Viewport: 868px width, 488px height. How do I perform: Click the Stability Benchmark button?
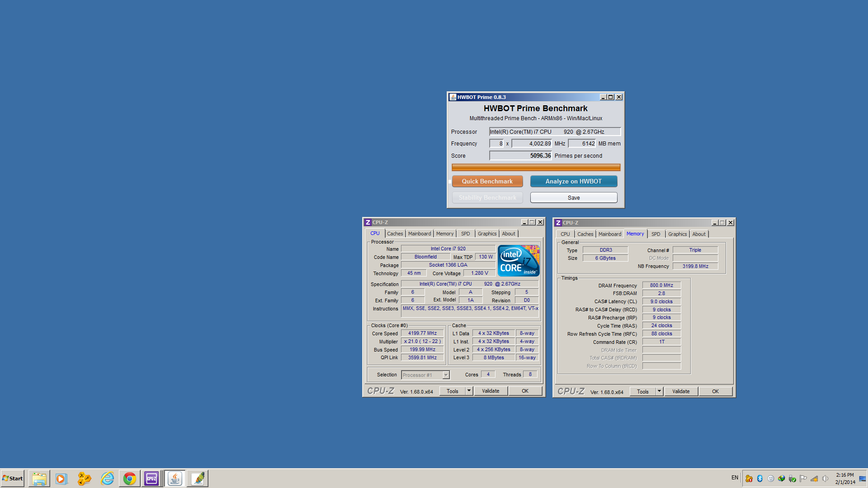(487, 197)
